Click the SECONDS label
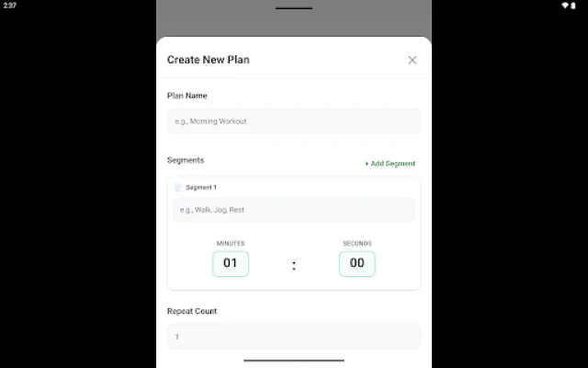The image size is (588, 368). point(356,244)
